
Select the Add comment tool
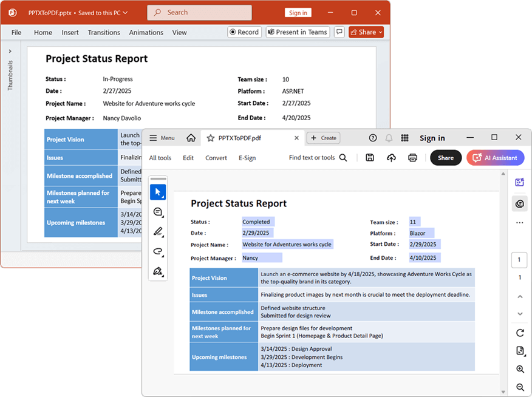tap(158, 212)
